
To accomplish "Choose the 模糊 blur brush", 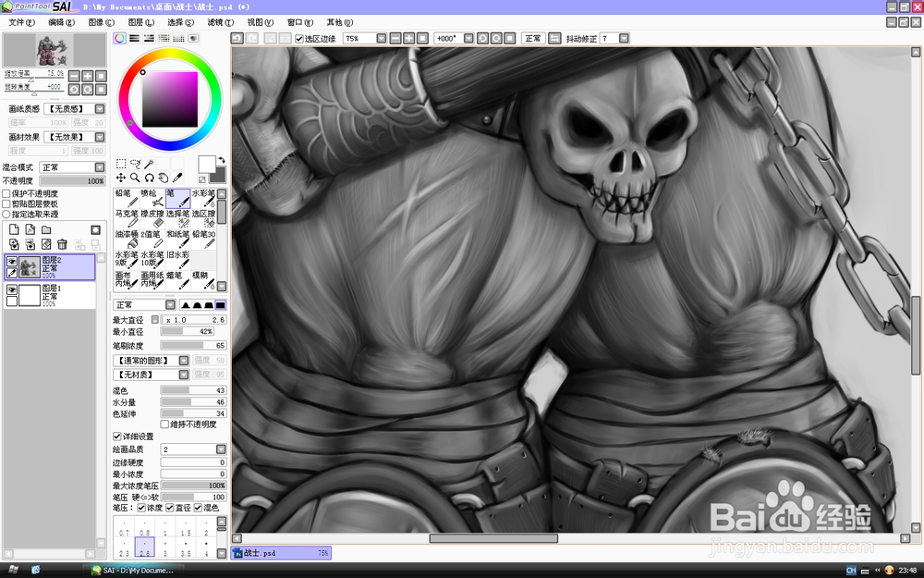I will click(203, 280).
